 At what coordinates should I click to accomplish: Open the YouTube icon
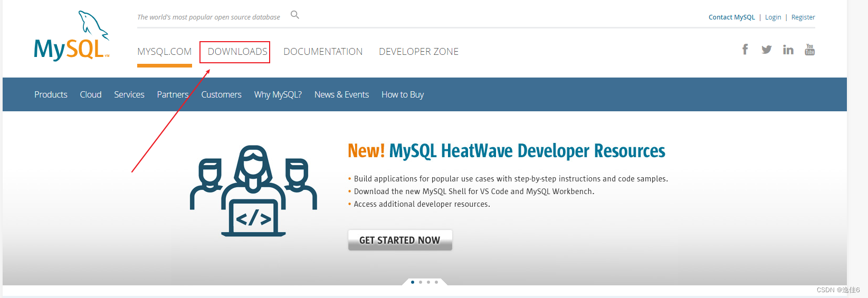tap(810, 50)
